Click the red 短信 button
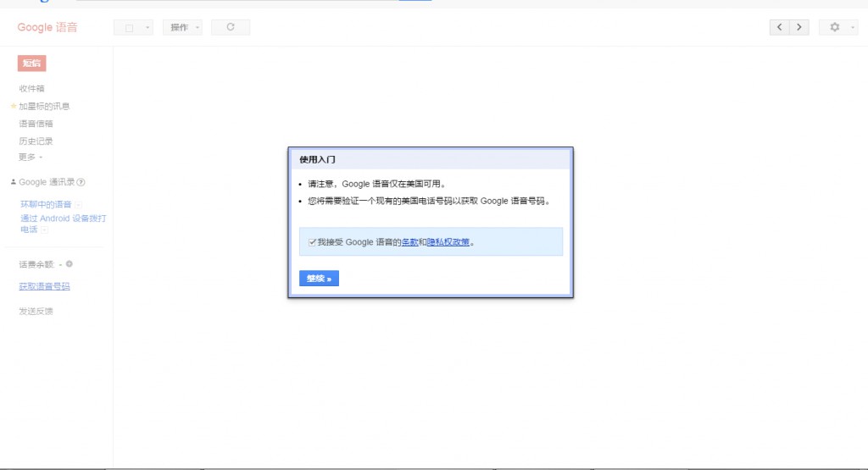 [31, 63]
